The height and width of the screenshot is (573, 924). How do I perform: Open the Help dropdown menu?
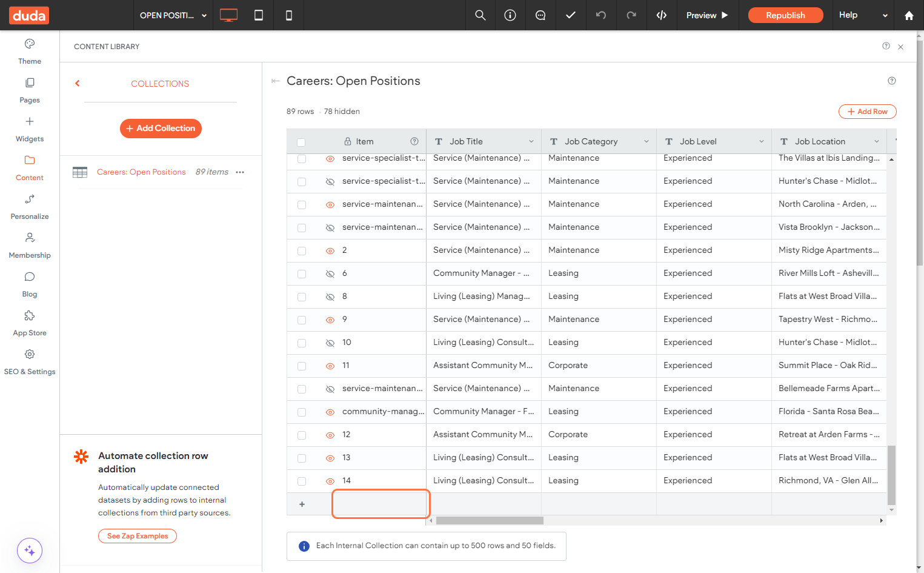[863, 15]
